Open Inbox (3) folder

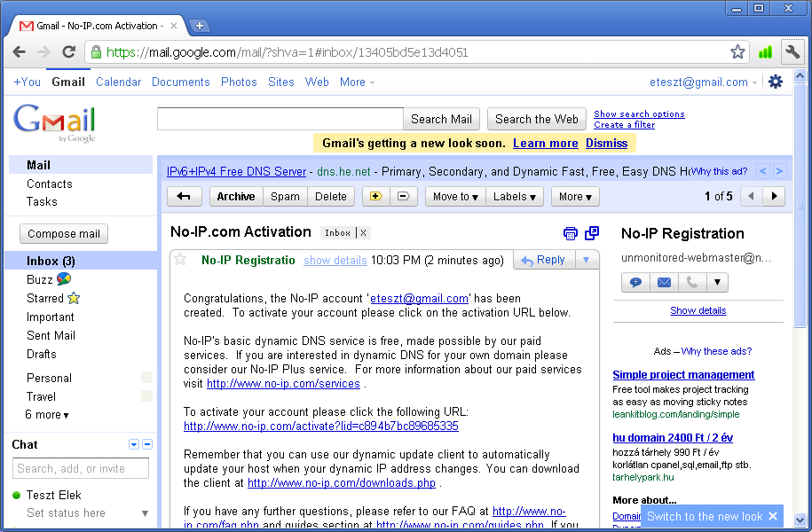point(51,261)
